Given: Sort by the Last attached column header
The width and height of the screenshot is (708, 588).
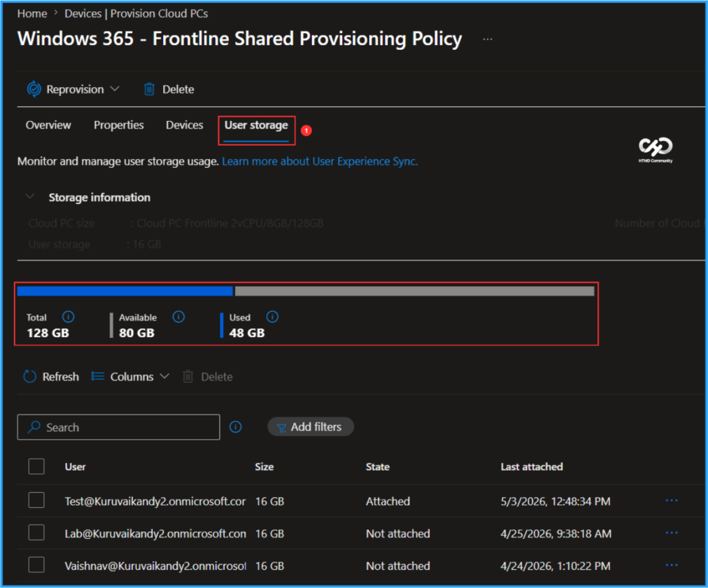Looking at the screenshot, I should click(532, 466).
